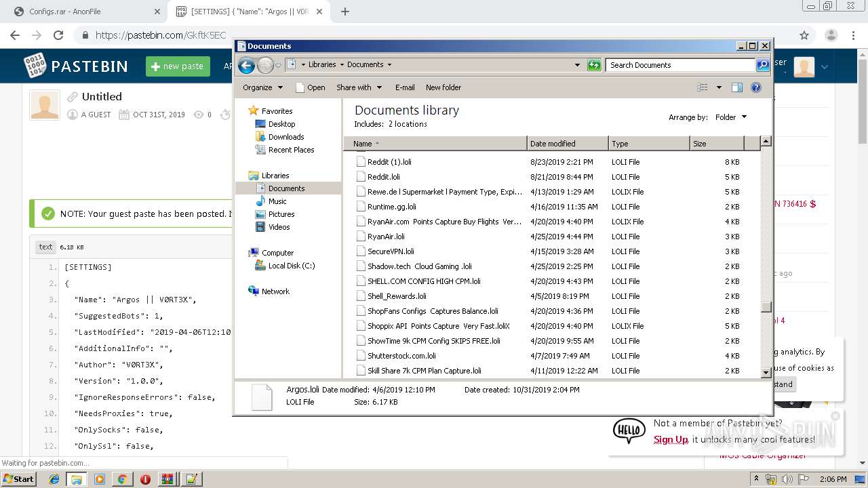
Task: Reload the Pastebin page in Chrome
Action: coord(58,35)
